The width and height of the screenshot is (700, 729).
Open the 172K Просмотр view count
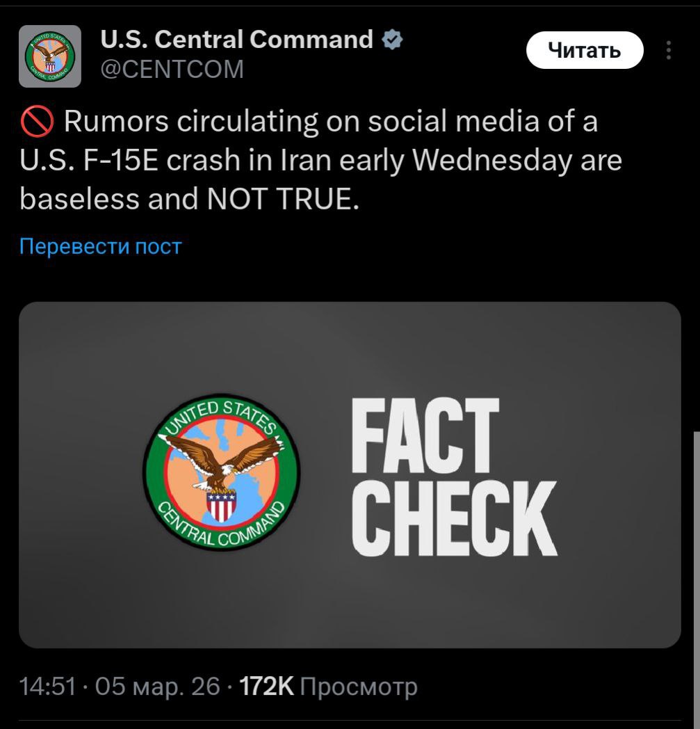tap(327, 687)
